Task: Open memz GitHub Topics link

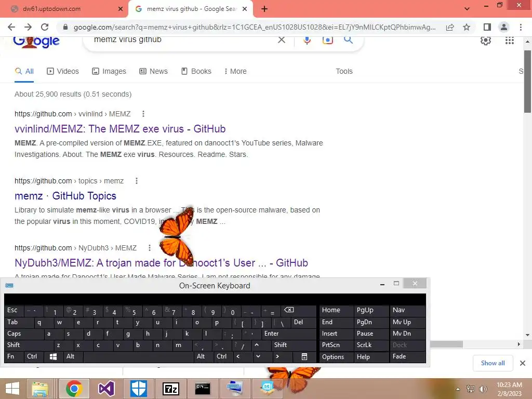Action: [65, 196]
